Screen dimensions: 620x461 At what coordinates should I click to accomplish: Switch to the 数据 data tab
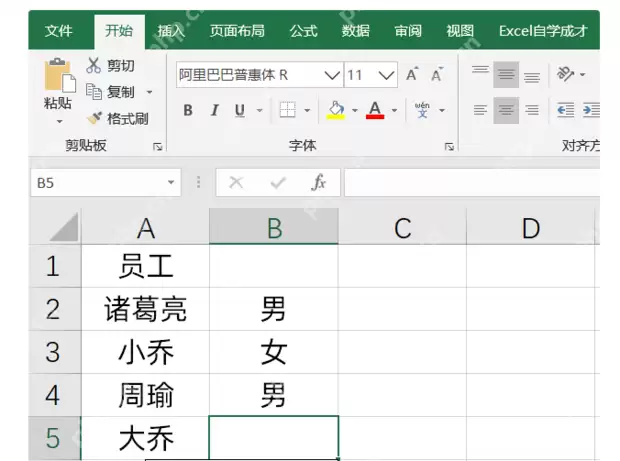click(355, 31)
